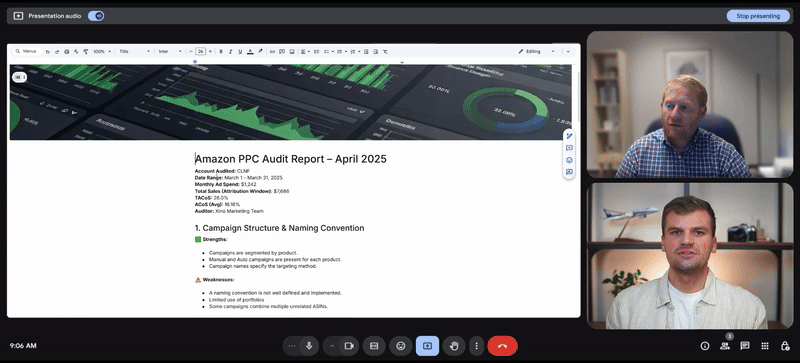Open host controls lock icon

click(785, 346)
